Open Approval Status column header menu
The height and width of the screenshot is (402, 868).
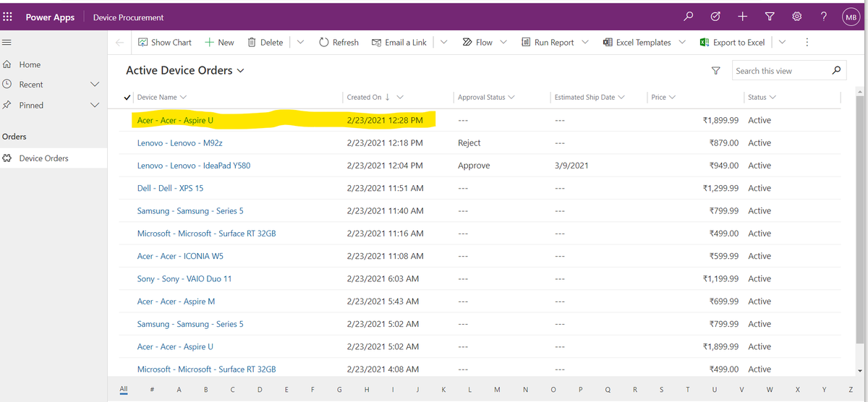(x=486, y=97)
